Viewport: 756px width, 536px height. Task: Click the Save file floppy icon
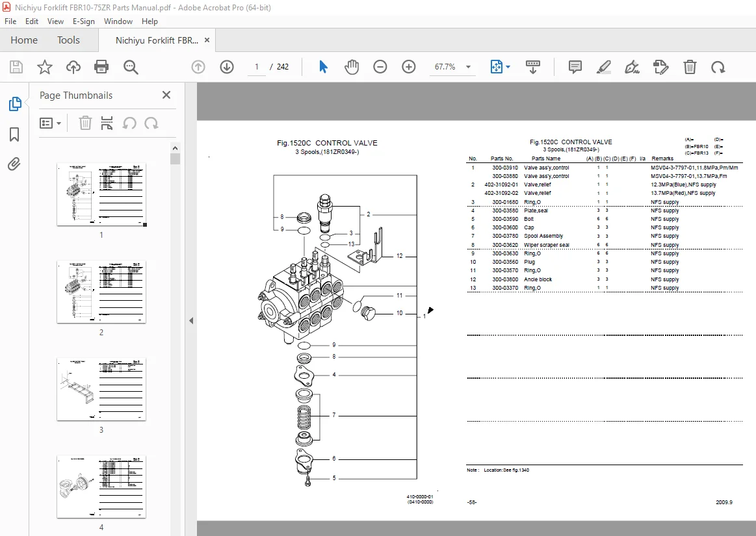pyautogui.click(x=16, y=67)
